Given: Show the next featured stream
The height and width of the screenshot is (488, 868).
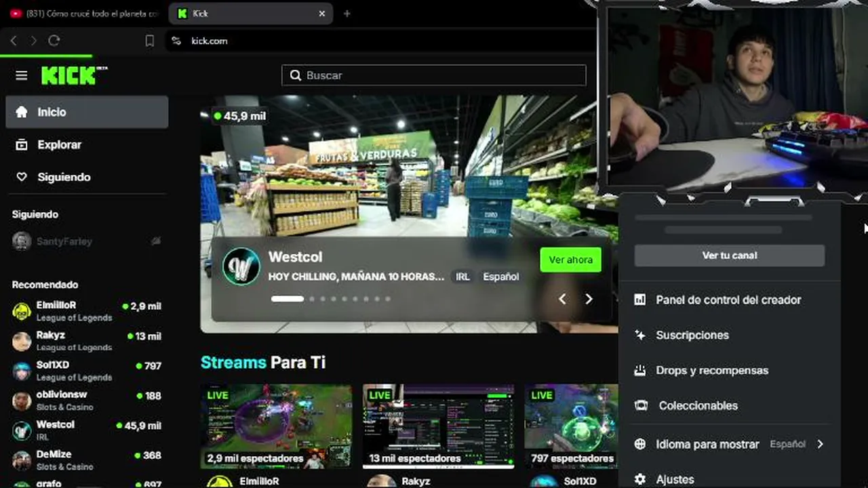Looking at the screenshot, I should (x=589, y=299).
